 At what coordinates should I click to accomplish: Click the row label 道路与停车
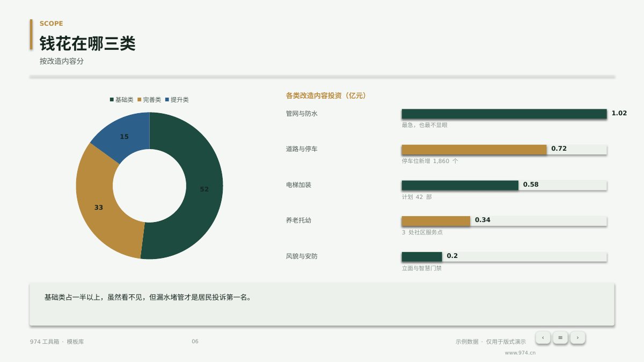pyautogui.click(x=302, y=149)
